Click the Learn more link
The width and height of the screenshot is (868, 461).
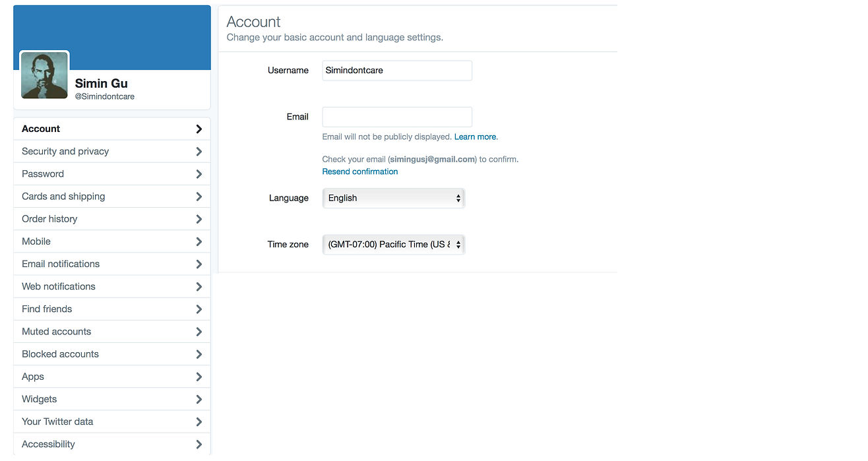pos(476,137)
